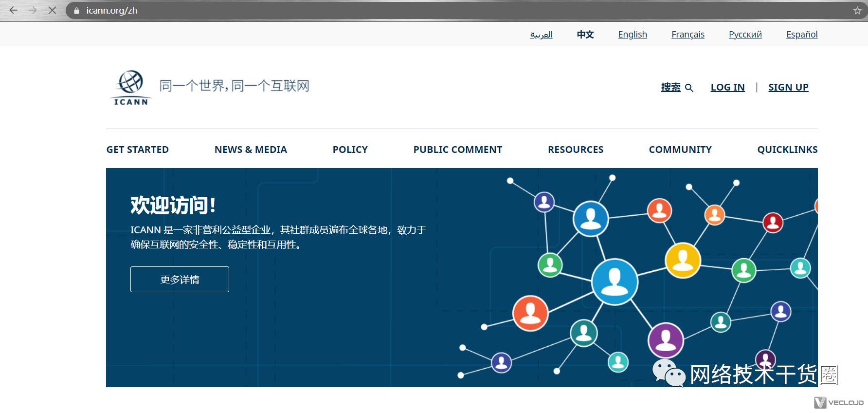Click the browser forward arrow

[x=33, y=10]
